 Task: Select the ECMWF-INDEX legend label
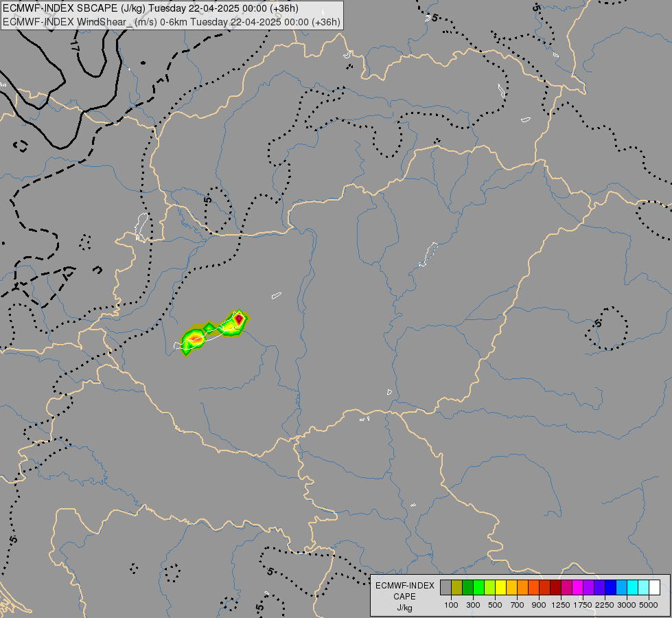(404, 586)
